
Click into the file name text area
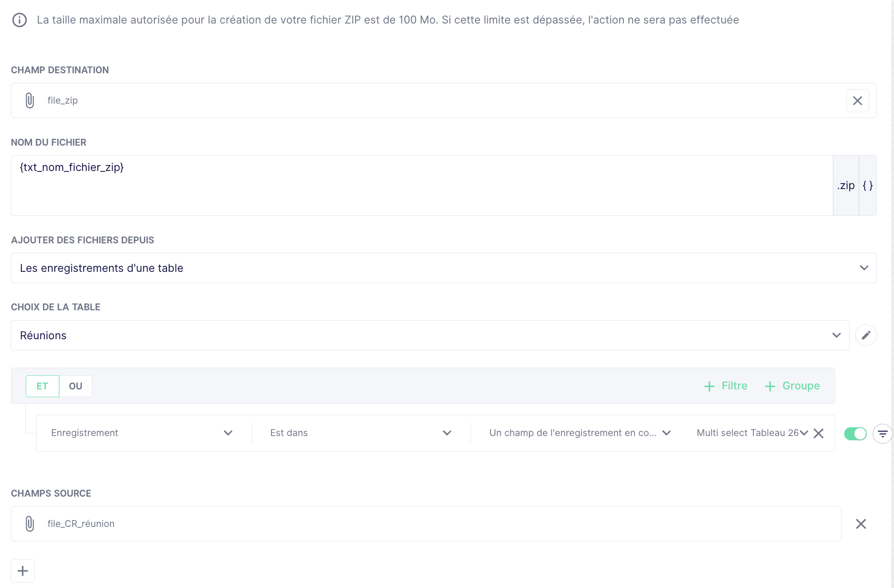(x=421, y=185)
